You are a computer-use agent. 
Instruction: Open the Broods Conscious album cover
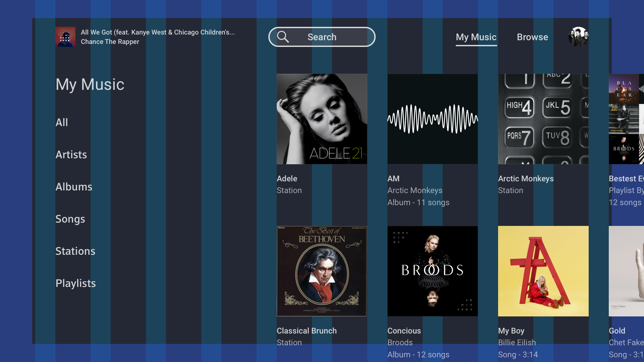pyautogui.click(x=433, y=271)
